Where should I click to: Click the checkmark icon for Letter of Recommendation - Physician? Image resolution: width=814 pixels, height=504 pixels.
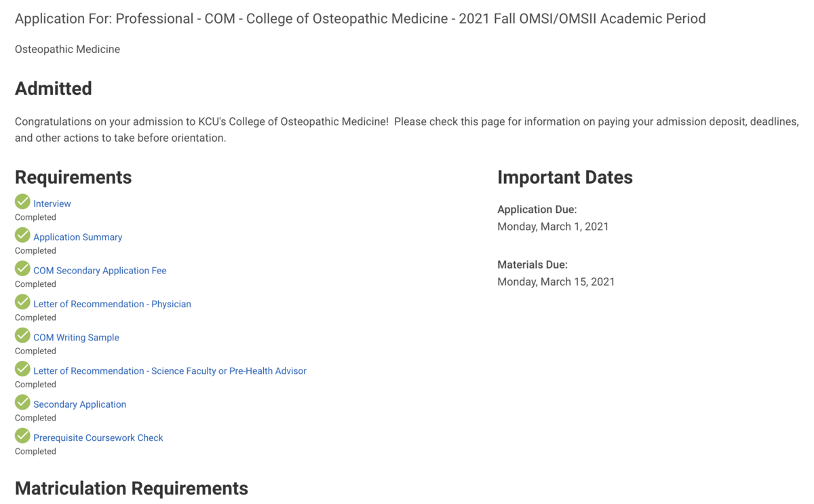point(22,301)
